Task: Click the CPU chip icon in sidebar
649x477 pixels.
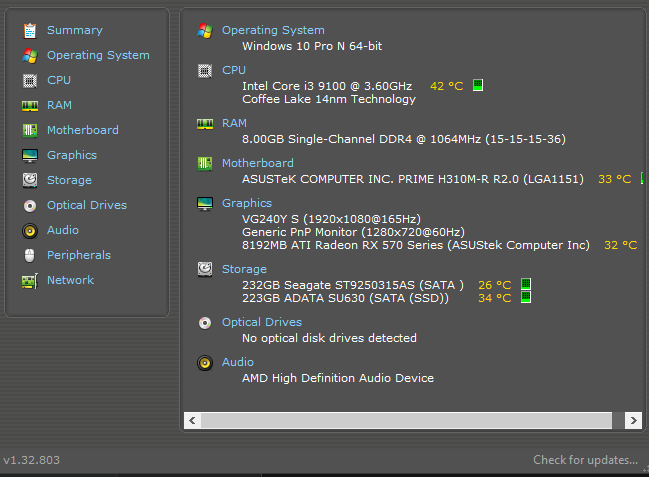Action: (x=30, y=81)
